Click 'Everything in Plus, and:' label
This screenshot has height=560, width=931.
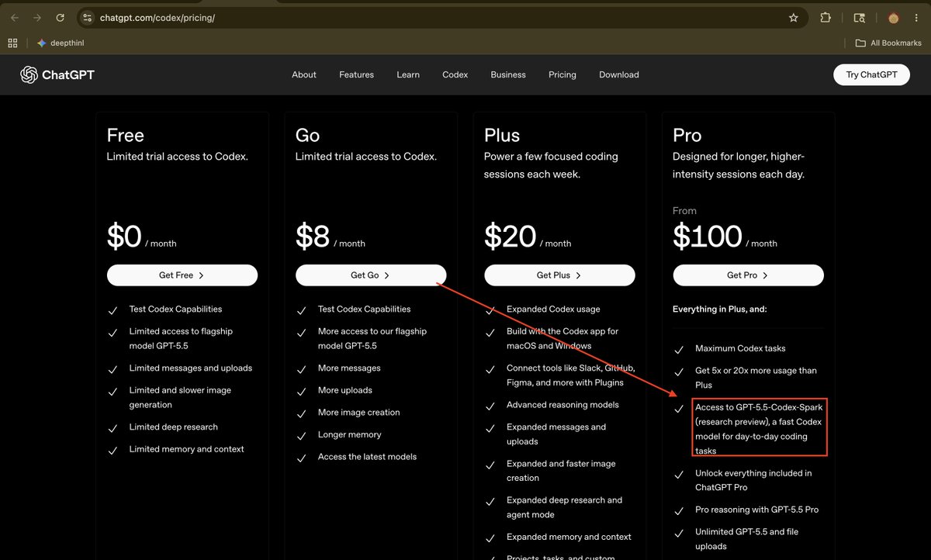(x=719, y=309)
